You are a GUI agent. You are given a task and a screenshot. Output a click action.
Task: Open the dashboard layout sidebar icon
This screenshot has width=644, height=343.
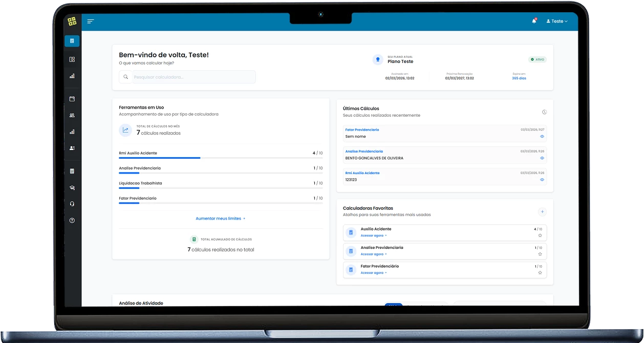tap(72, 59)
